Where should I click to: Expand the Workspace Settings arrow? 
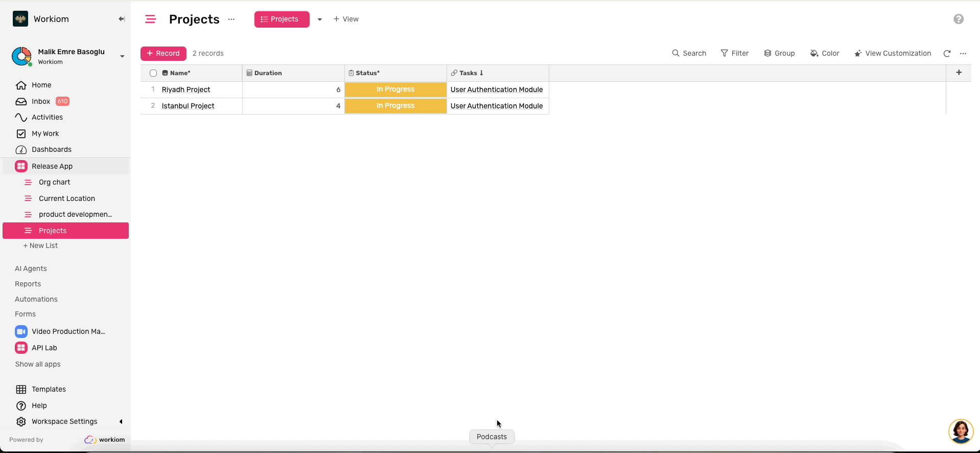tap(121, 421)
